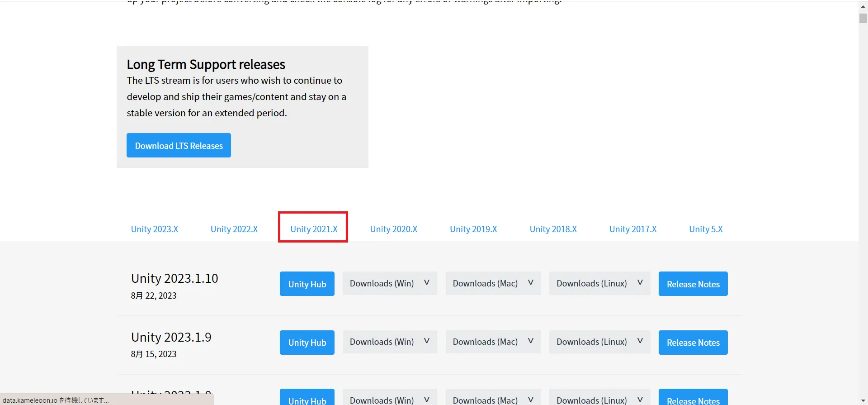Switch to the Unity 2023.X tab
This screenshot has width=868, height=405.
point(155,229)
